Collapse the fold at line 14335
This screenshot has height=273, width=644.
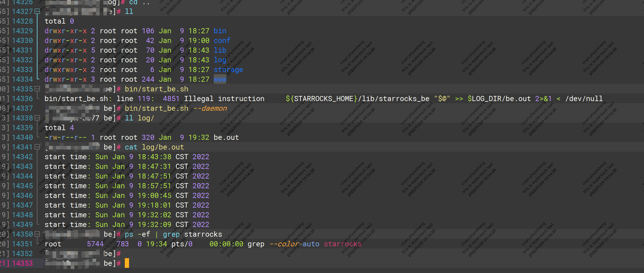37,89
